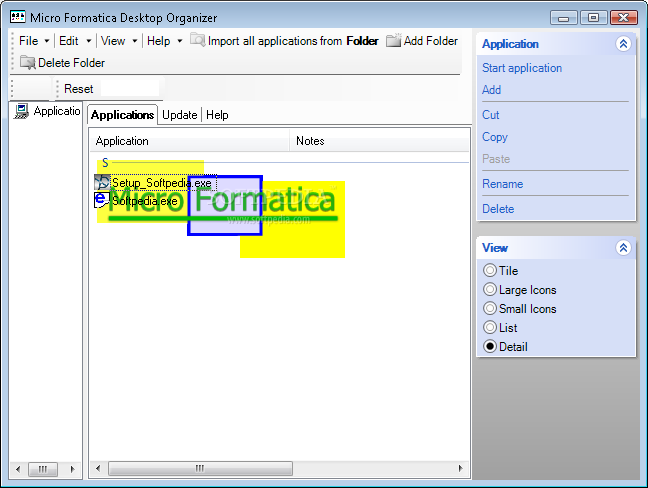Screen dimensions: 648x488
Task: Open the File menu
Action: pos(29,41)
